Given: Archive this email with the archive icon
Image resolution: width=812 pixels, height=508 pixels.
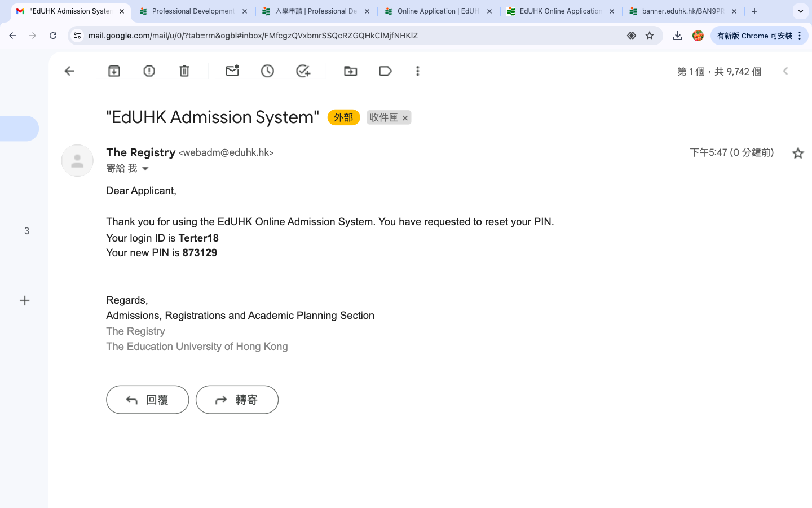Looking at the screenshot, I should (x=114, y=71).
